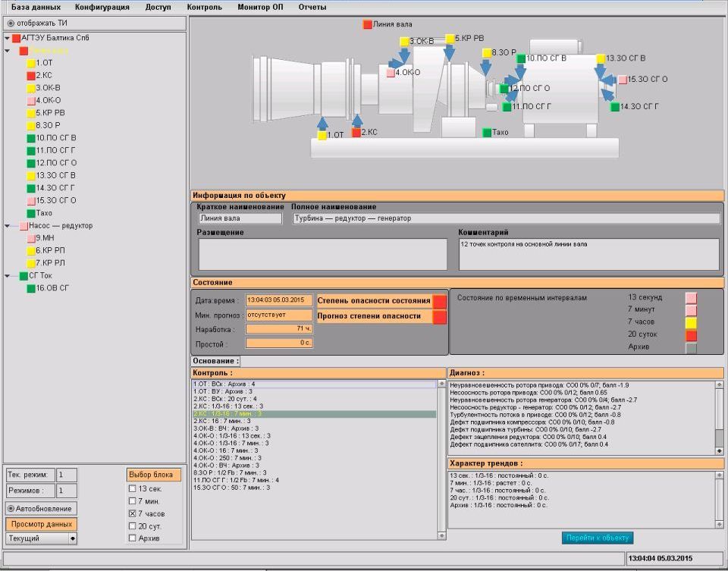Click the green 14.ЗО СГ Г marker on the generator

coord(615,107)
